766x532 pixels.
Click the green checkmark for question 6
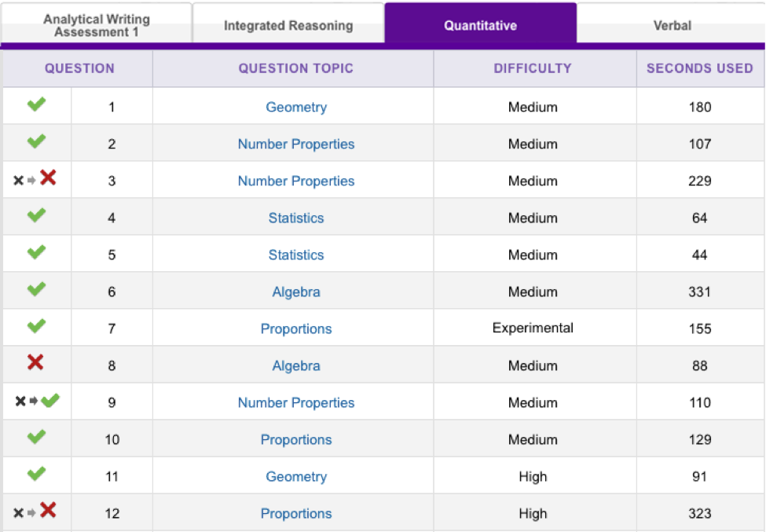36,290
